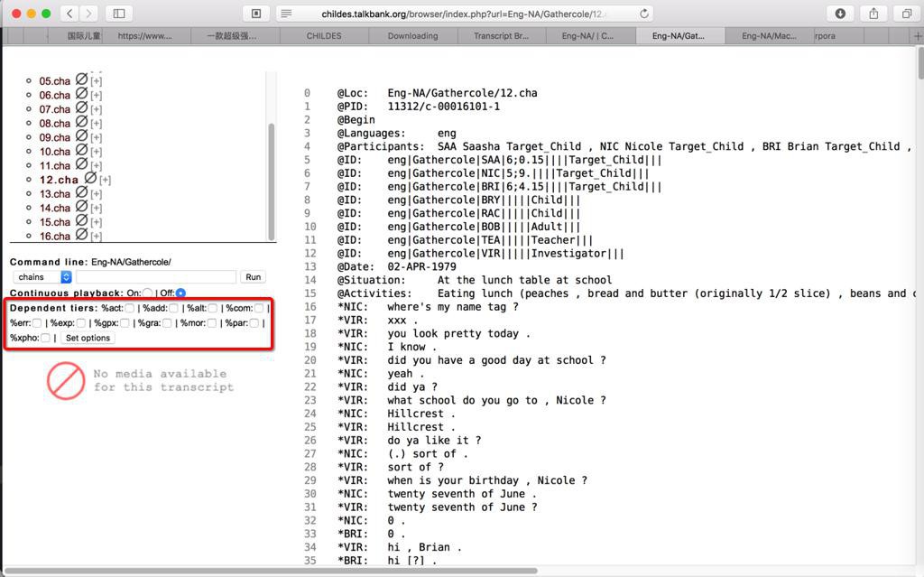Click the null-set icon next to 12.cha
The image size is (924, 577).
click(x=90, y=178)
